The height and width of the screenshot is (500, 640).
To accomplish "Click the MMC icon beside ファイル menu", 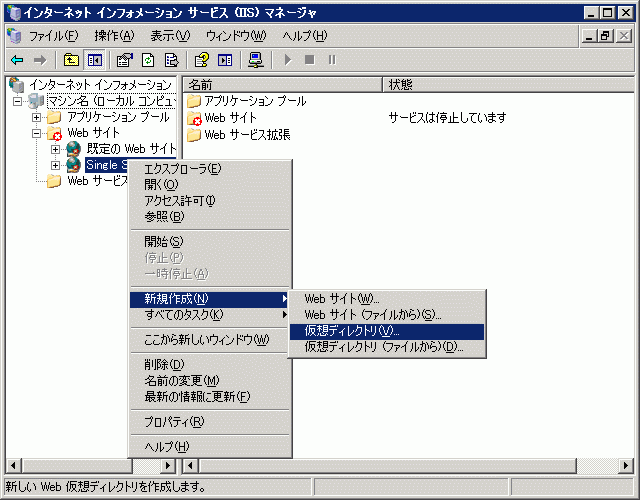I will [x=14, y=36].
